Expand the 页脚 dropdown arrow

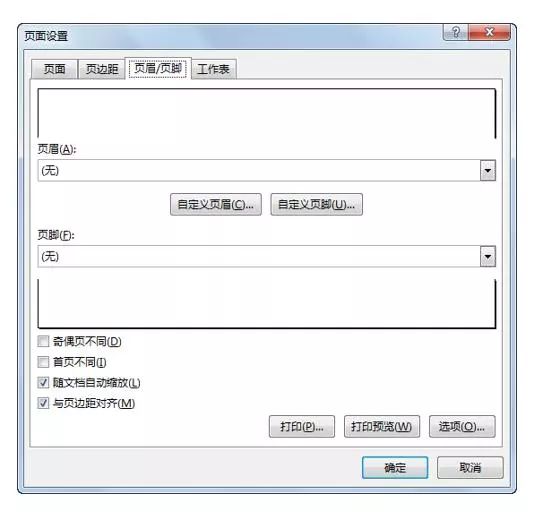pos(488,257)
